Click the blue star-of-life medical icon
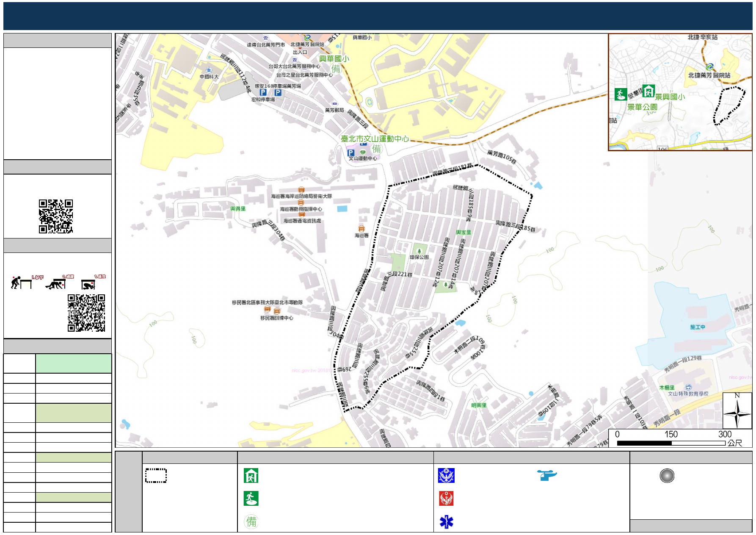The image size is (756, 535). coord(446,522)
